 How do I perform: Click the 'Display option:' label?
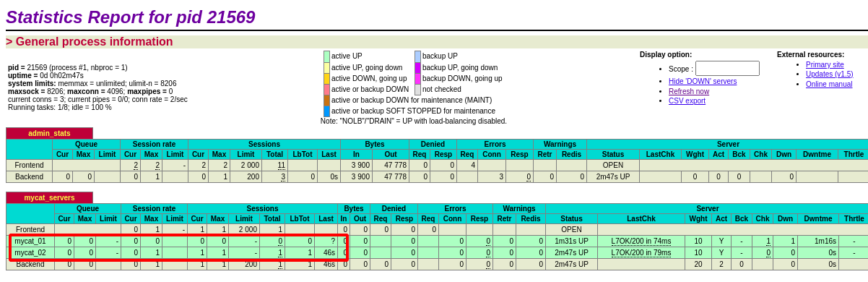(666, 54)
